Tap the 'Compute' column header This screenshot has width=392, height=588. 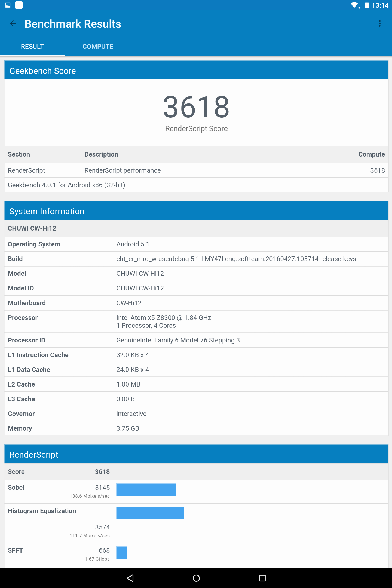click(372, 154)
